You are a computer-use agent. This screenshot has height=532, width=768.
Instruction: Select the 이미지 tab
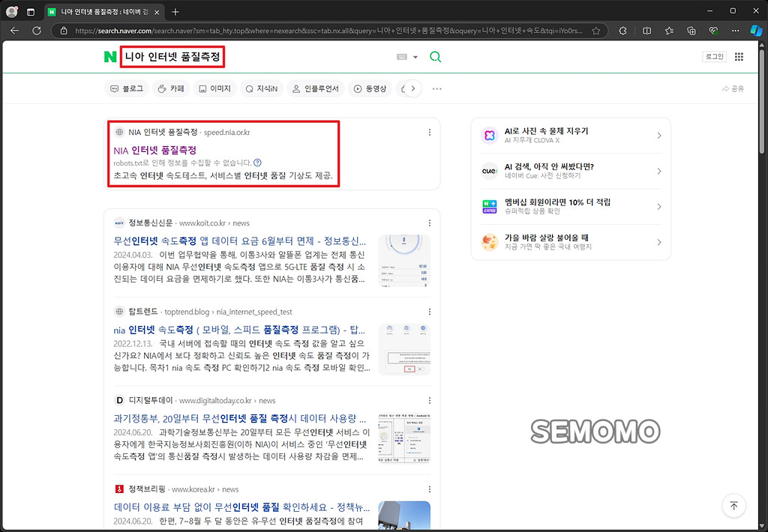pyautogui.click(x=214, y=88)
